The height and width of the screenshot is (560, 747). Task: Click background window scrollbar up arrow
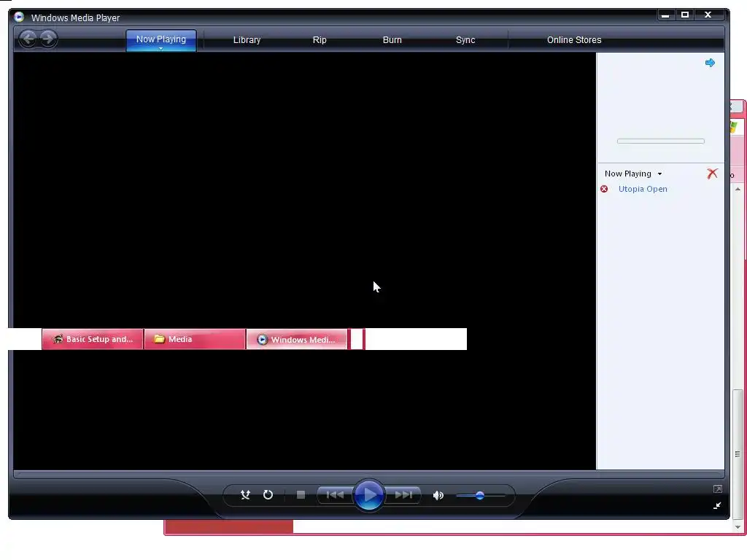click(x=738, y=190)
